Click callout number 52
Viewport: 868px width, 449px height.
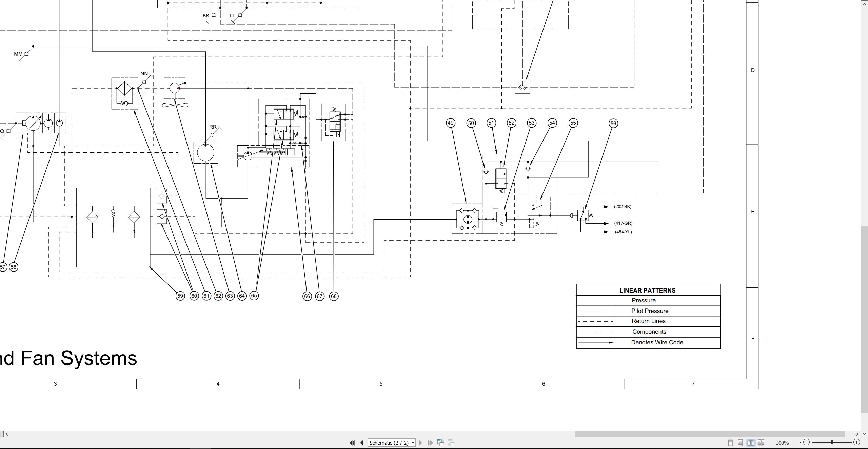(x=512, y=123)
